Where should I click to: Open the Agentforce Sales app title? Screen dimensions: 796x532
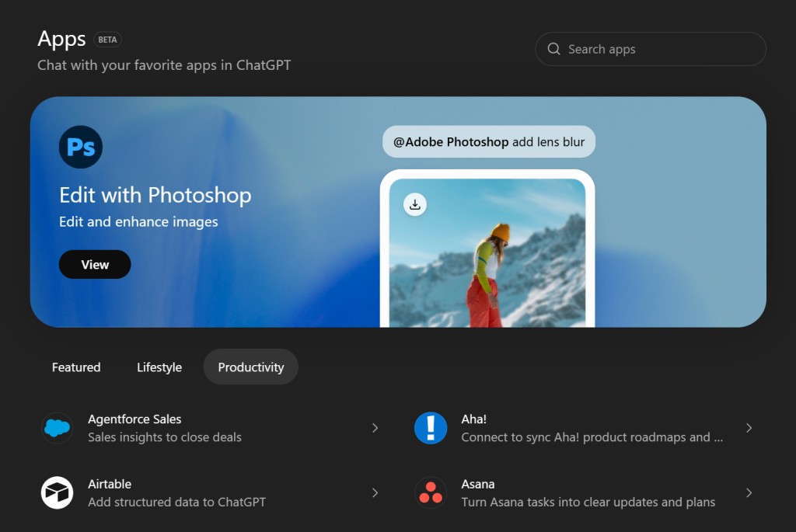pos(134,419)
